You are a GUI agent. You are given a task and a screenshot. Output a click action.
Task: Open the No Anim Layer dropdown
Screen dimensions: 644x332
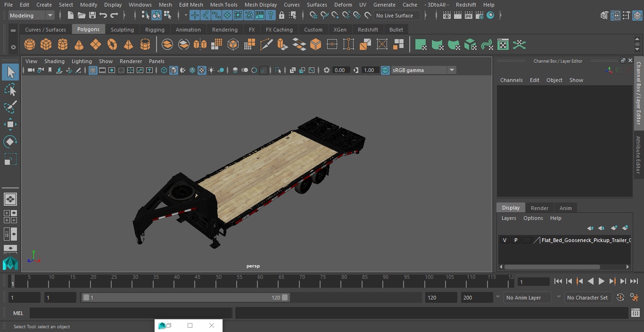528,298
